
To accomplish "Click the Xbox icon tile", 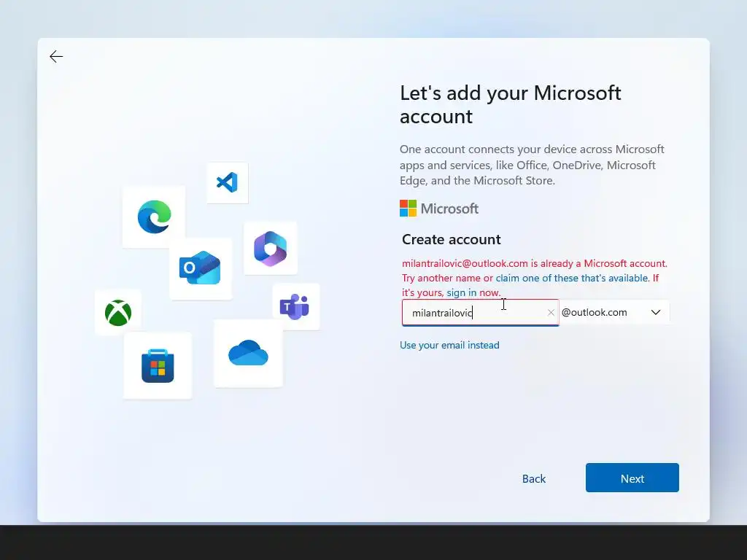I will tap(118, 312).
